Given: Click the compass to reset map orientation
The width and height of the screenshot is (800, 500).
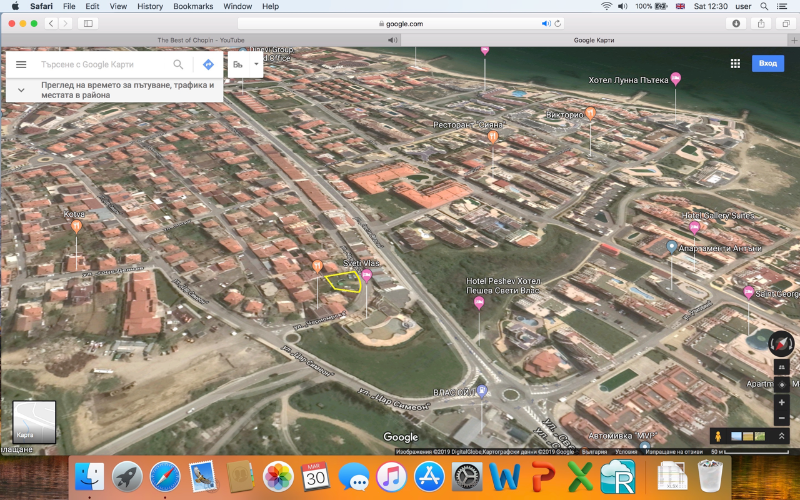Looking at the screenshot, I should point(780,343).
